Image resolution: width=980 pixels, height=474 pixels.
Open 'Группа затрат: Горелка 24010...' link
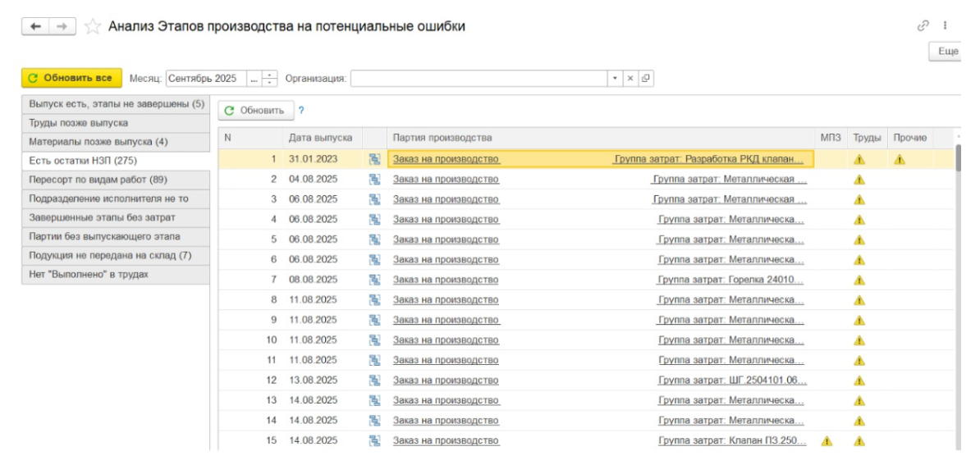(730, 280)
